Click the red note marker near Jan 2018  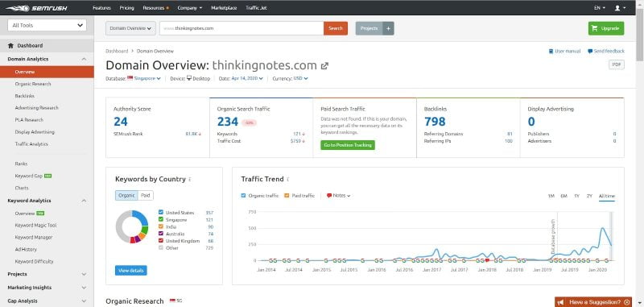[487, 260]
